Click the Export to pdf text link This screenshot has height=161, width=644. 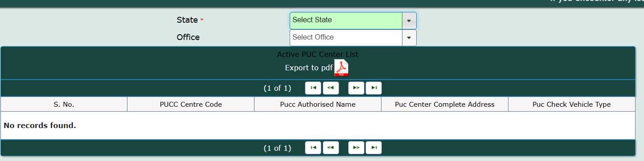point(309,68)
